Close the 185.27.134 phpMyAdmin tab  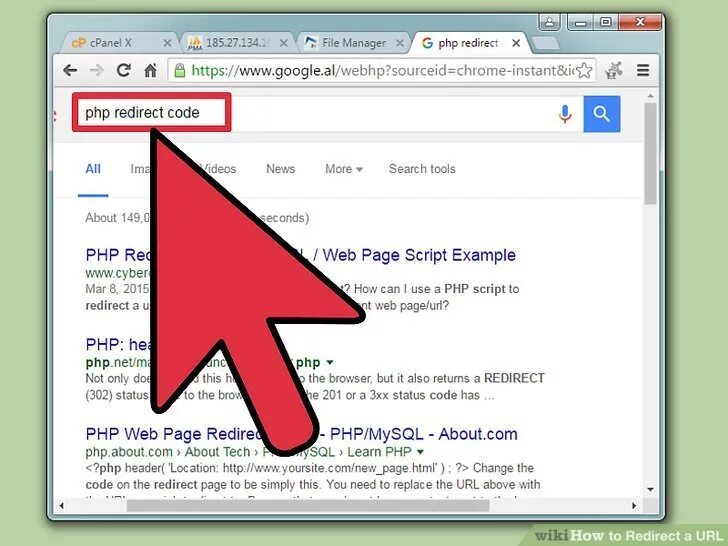click(x=284, y=43)
